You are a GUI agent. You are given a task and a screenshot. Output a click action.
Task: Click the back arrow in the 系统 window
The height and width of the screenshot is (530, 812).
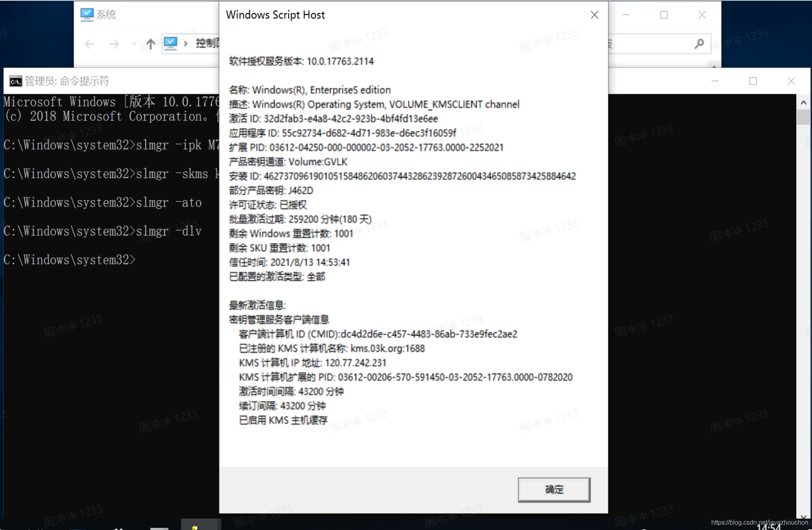[90, 44]
